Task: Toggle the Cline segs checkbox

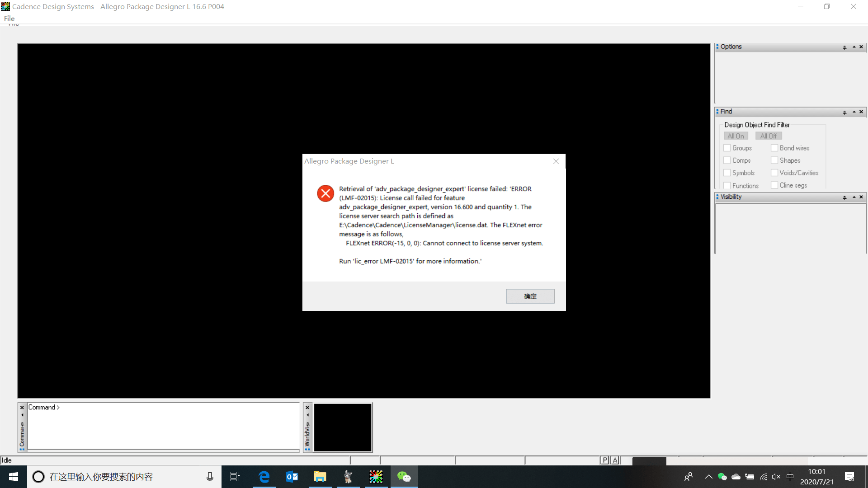Action: click(x=774, y=185)
